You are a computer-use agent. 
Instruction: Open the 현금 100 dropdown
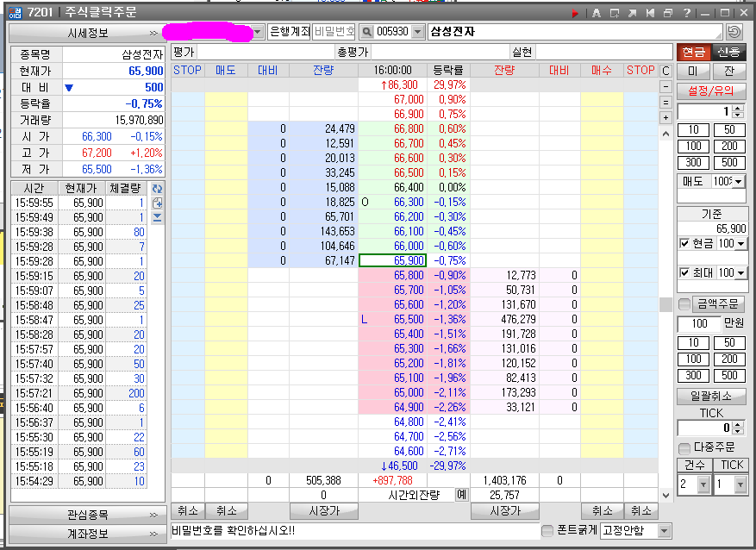pos(741,244)
